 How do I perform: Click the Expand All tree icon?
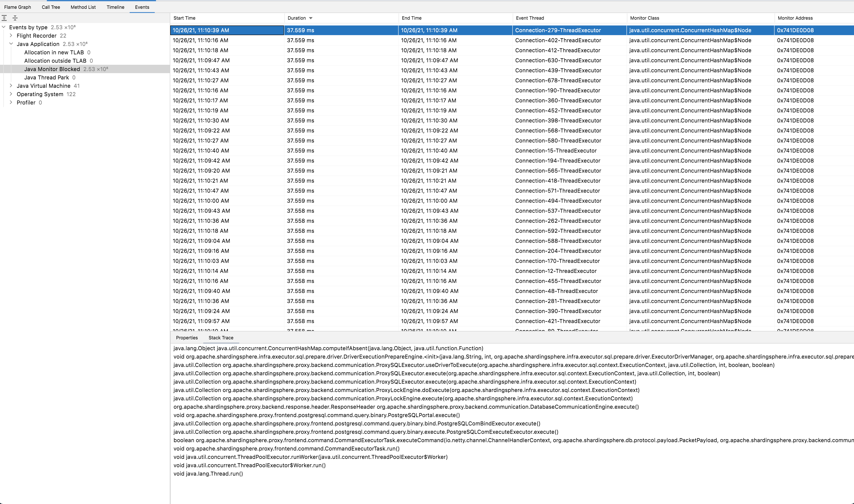pos(4,18)
